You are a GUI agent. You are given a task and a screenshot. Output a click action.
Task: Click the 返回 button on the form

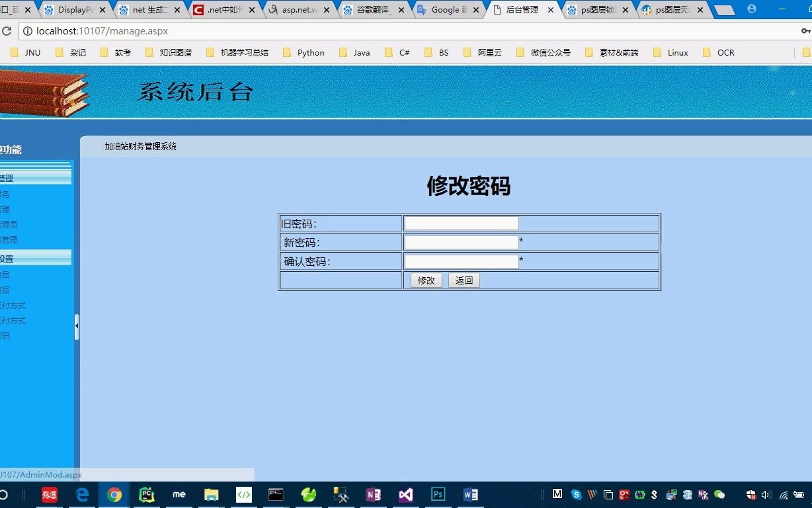point(463,280)
